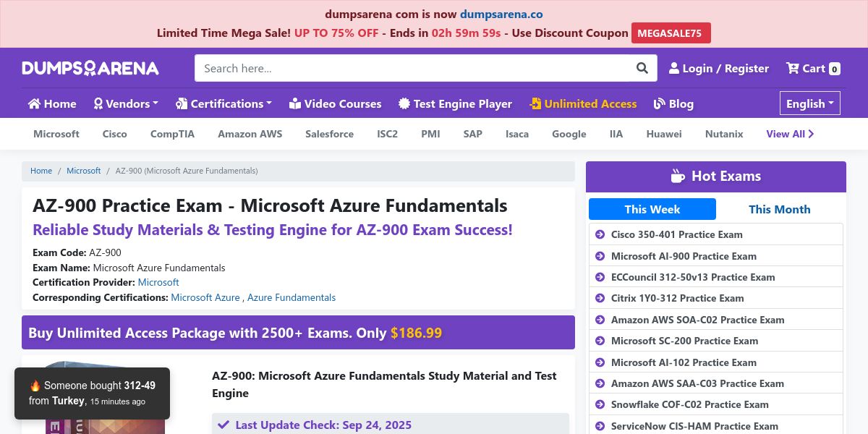Click the arrow icon beside Citrix 1Y0-312
Viewport: 868px width, 434px height.
tap(600, 298)
